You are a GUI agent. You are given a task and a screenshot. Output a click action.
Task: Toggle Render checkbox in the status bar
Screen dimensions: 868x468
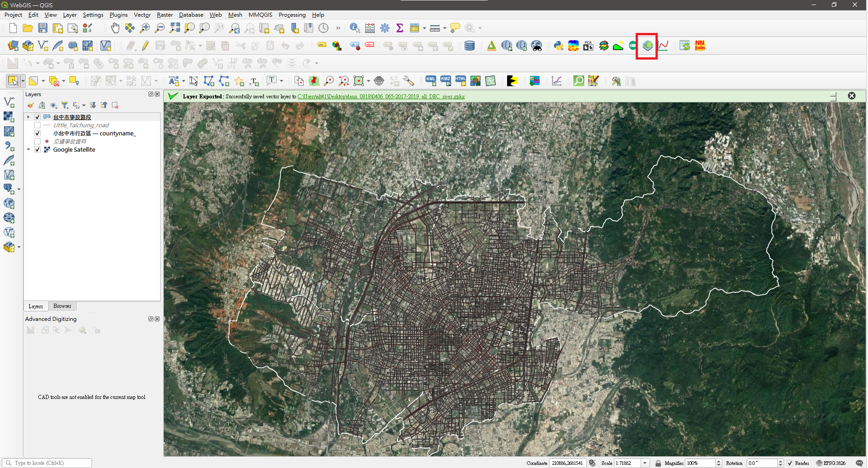(790, 463)
